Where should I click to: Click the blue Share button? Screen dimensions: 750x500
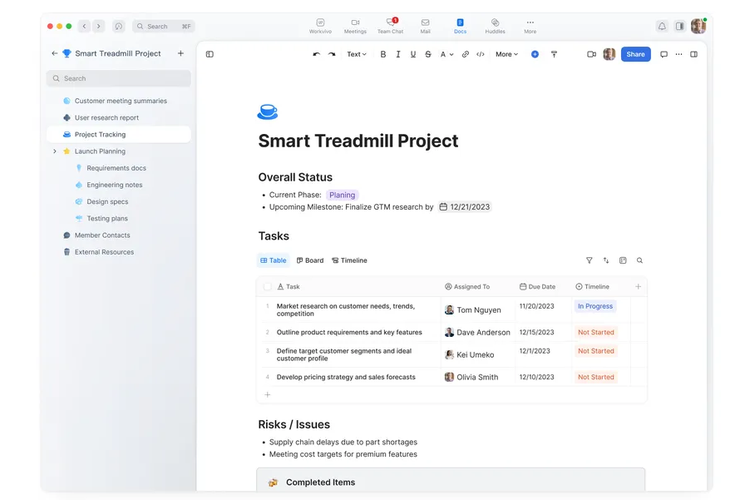(635, 54)
